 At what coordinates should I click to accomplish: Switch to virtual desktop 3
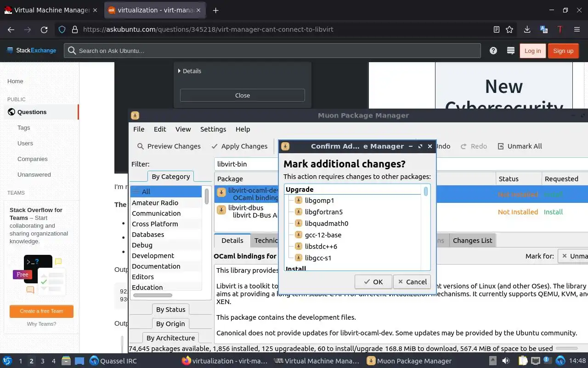(x=43, y=361)
